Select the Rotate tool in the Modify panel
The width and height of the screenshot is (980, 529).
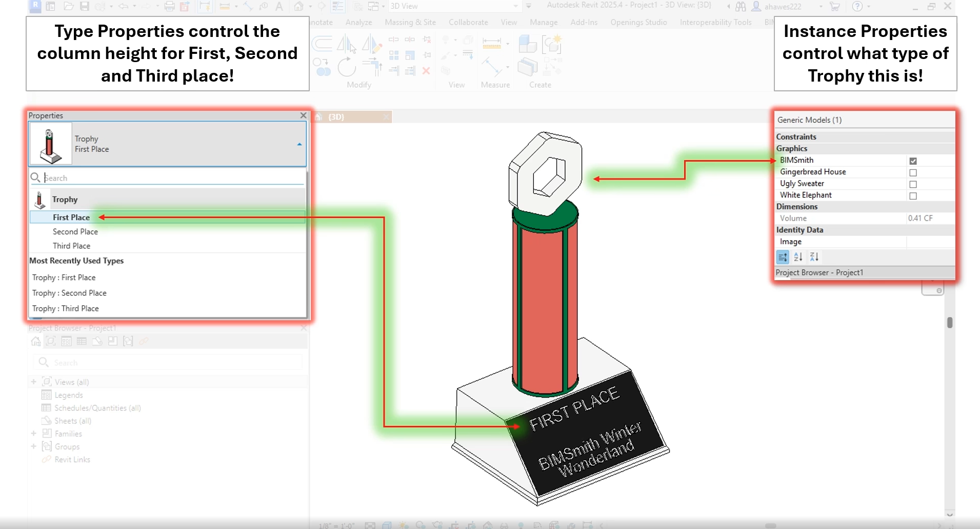point(347,67)
